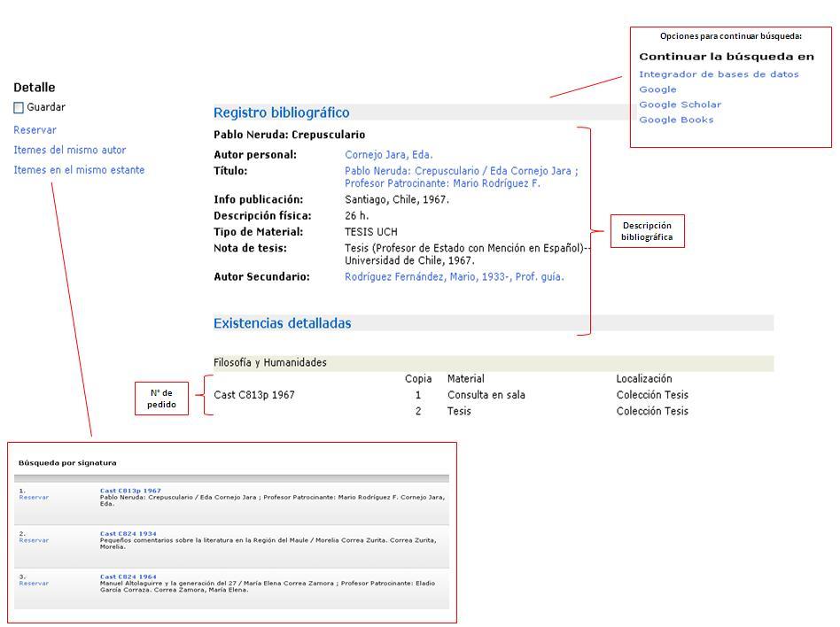Click the Reservar link under Detalle

pos(35,130)
